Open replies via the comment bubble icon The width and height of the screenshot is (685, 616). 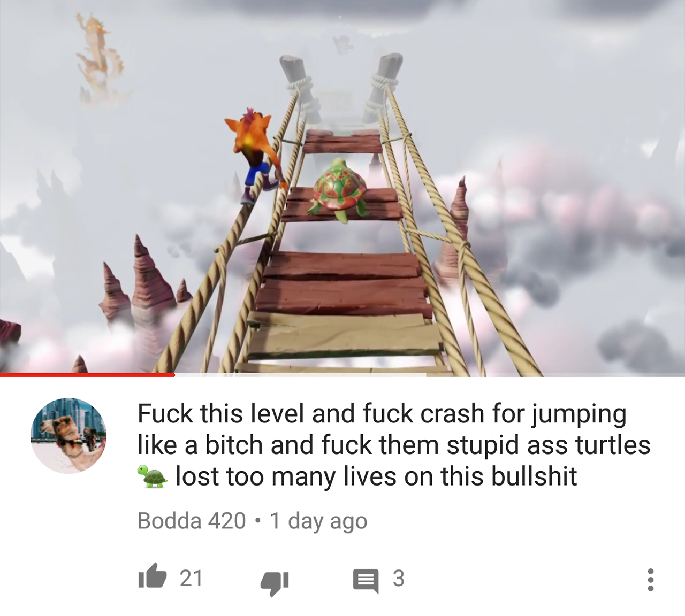(x=366, y=580)
